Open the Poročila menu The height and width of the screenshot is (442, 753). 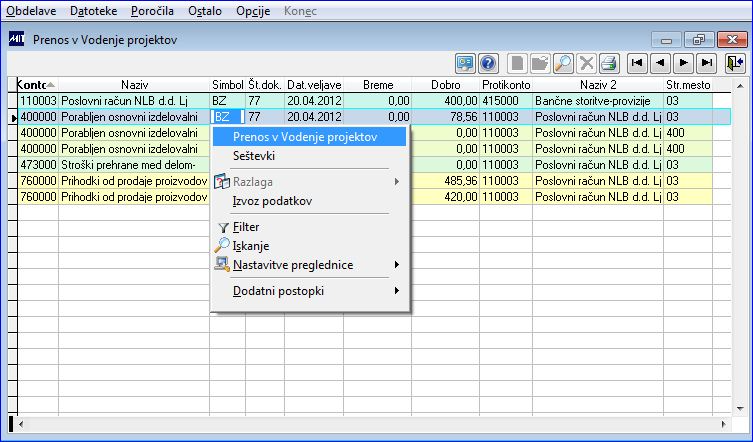tap(152, 11)
